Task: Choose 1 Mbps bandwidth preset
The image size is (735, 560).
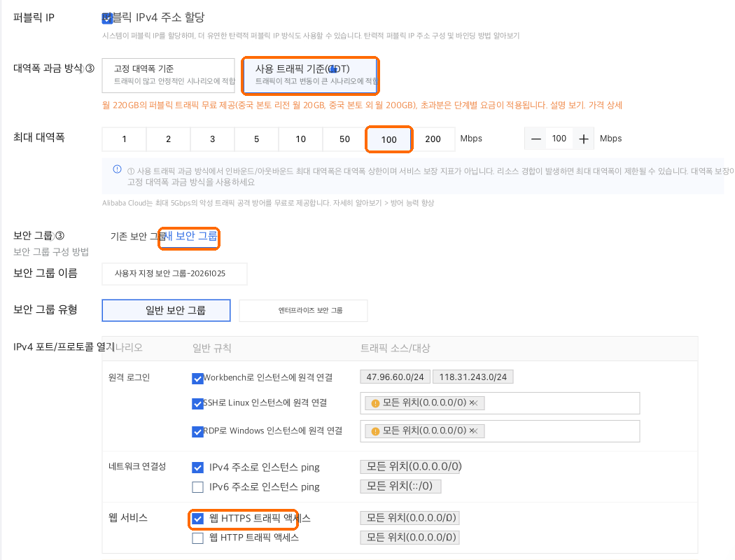Action: (x=124, y=139)
